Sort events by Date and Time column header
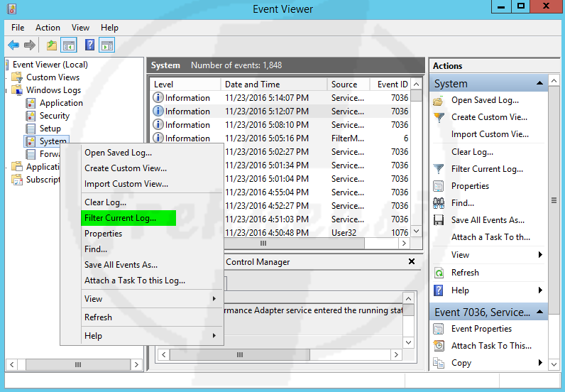The width and height of the screenshot is (565, 392). [x=273, y=85]
